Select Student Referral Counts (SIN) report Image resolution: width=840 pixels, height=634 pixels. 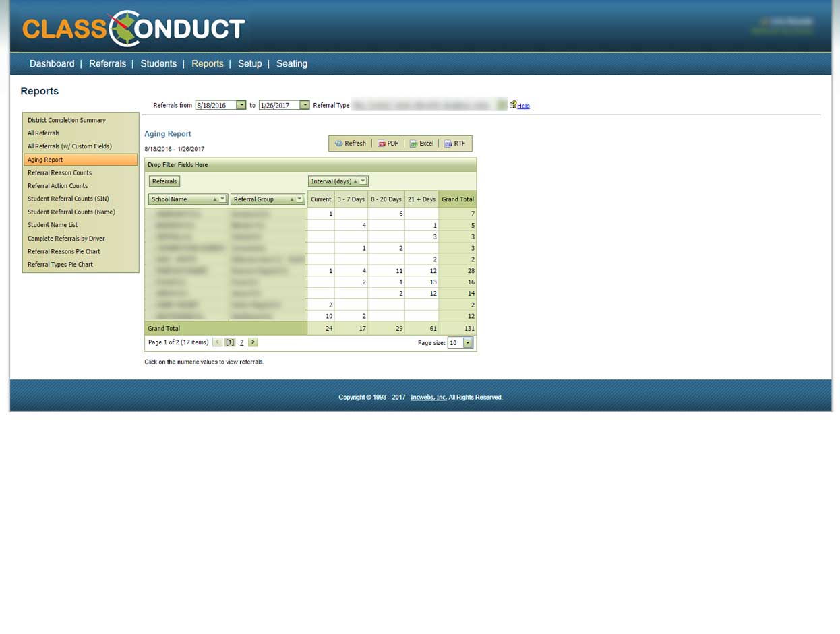(80, 199)
